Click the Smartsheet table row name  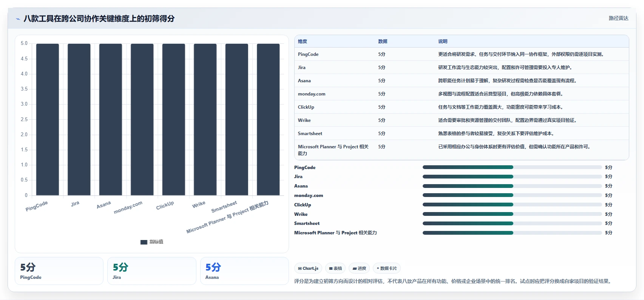[x=310, y=134]
